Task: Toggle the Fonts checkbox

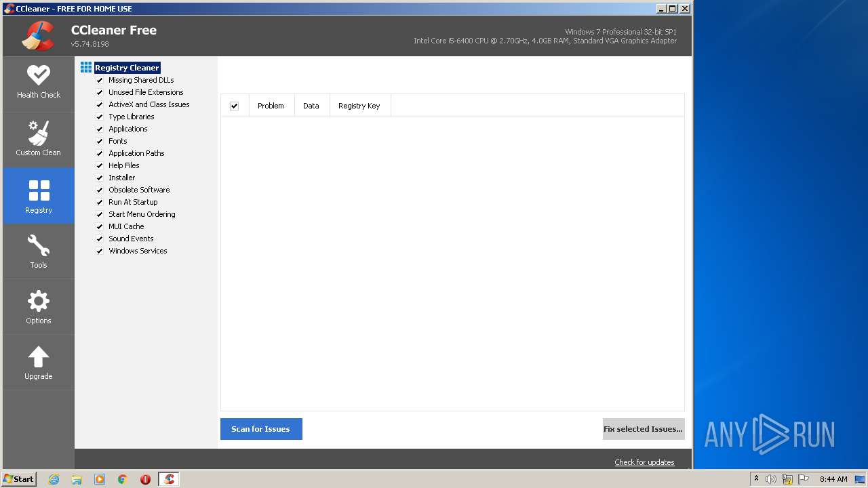Action: 100,141
